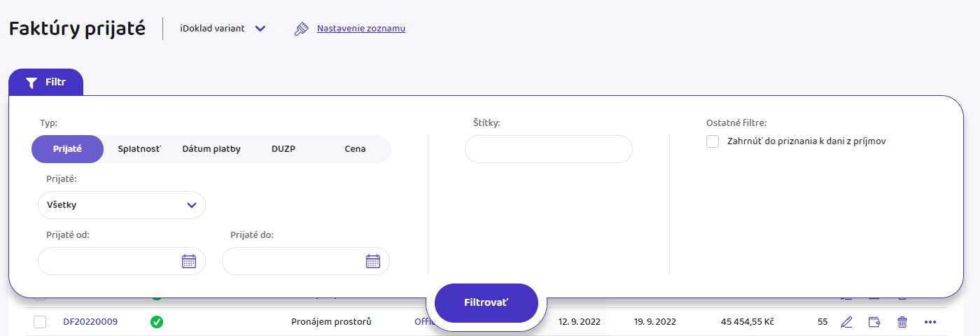Click the paintbrush list settings icon
This screenshot has height=336, width=980.
(302, 29)
